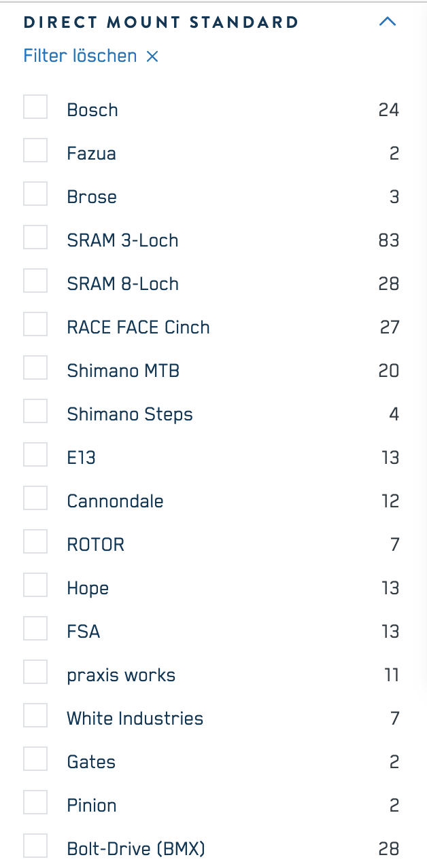Click the 'Filter löschen' link

coord(80,56)
